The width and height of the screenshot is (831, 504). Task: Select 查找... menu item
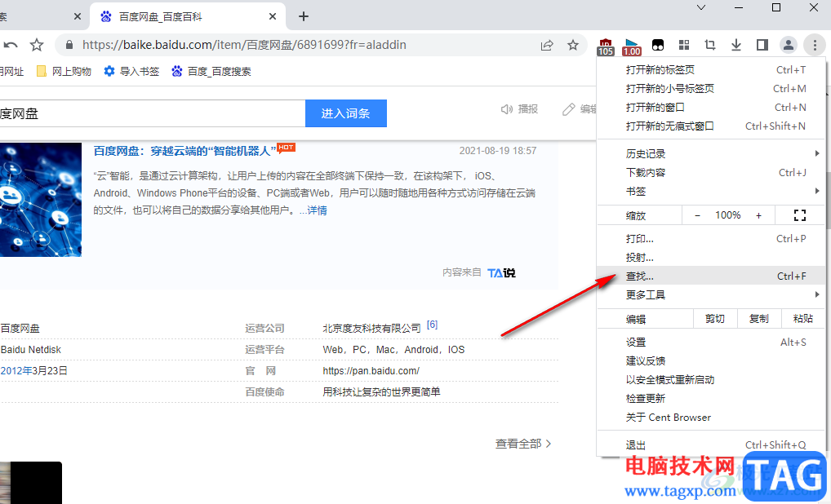[711, 276]
